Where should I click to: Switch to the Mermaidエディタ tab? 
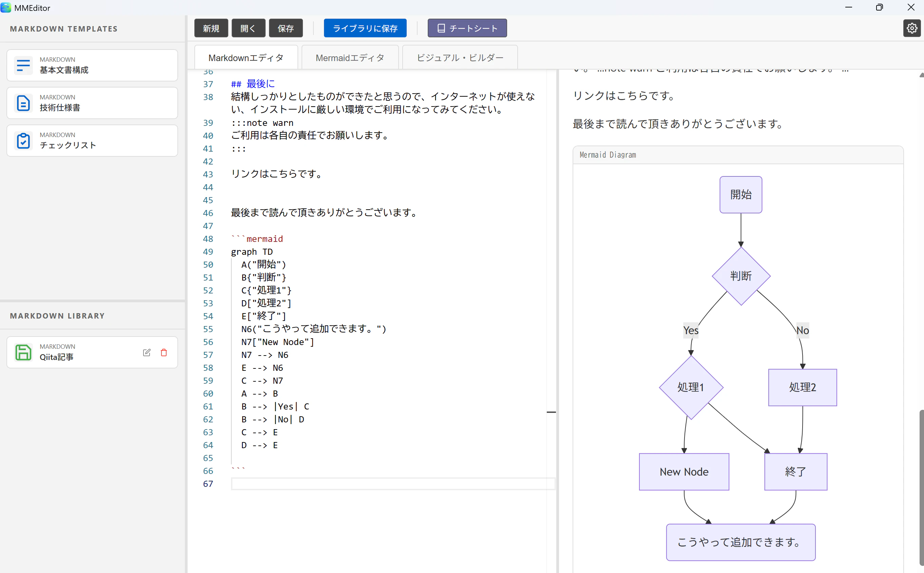350,58
